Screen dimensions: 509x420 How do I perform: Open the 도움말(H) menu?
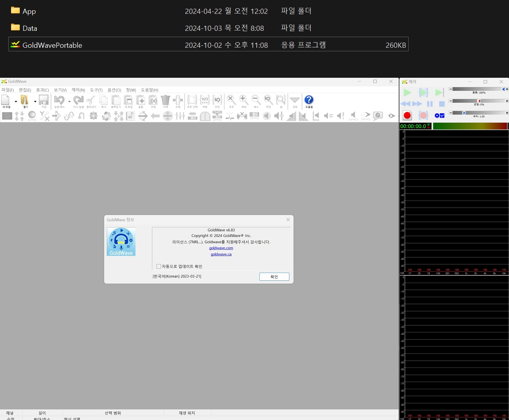[x=150, y=90]
